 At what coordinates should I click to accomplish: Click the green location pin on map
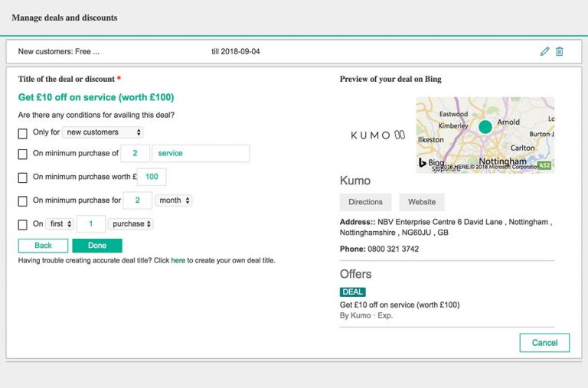pos(485,126)
